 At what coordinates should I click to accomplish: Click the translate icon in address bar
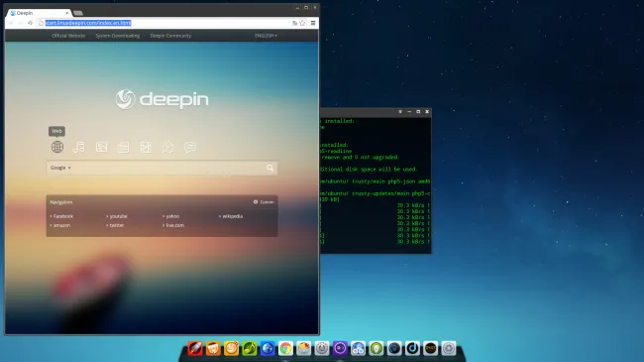pos(294,23)
